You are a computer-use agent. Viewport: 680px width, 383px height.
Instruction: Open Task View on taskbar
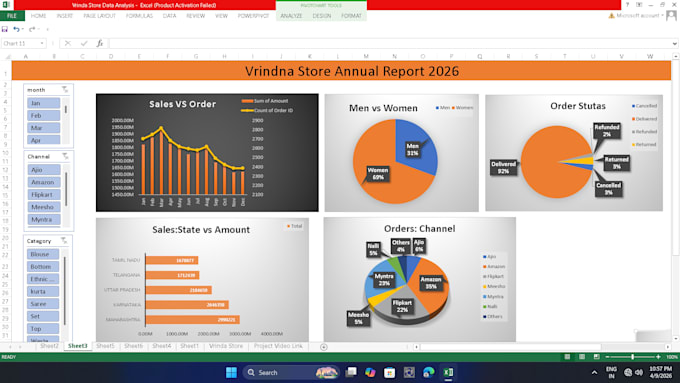click(x=351, y=373)
